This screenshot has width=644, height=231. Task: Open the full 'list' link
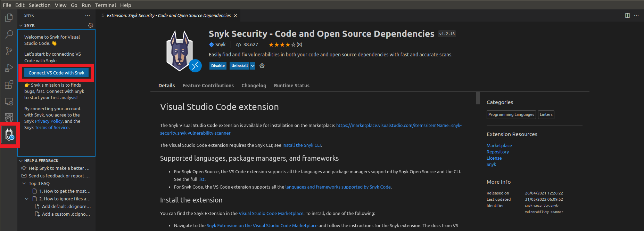[201, 179]
